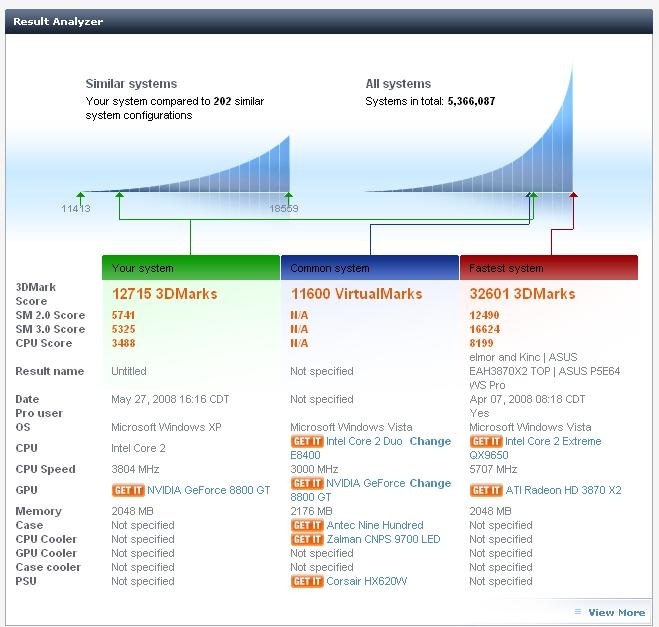Click CPU score value 8199
The image size is (659, 627).
point(481,343)
